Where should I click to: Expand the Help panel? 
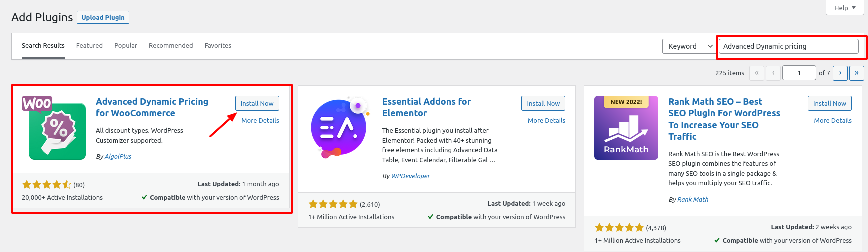(x=845, y=8)
